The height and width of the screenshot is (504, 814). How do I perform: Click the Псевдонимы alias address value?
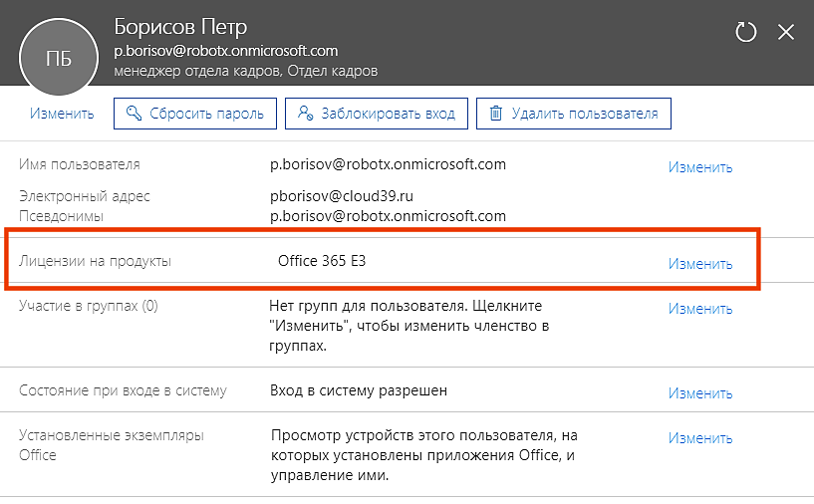click(x=388, y=215)
